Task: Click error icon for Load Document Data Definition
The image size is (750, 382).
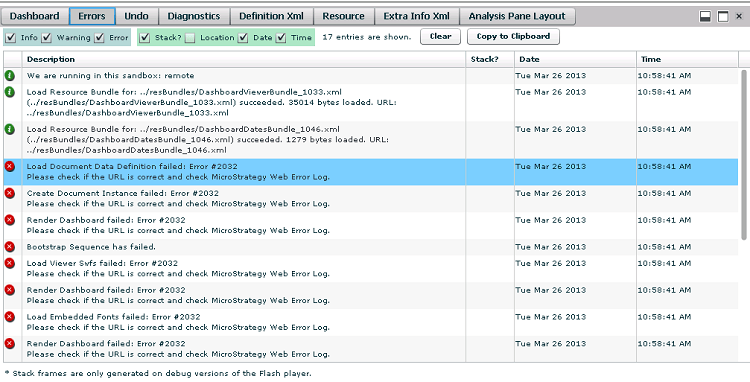Action: [x=10, y=166]
